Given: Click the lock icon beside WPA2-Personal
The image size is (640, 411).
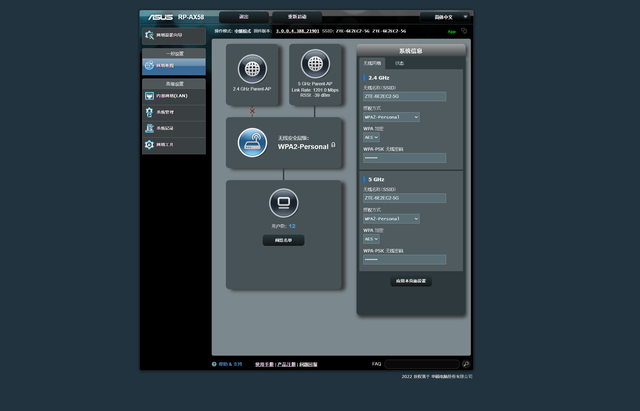Looking at the screenshot, I should (333, 145).
